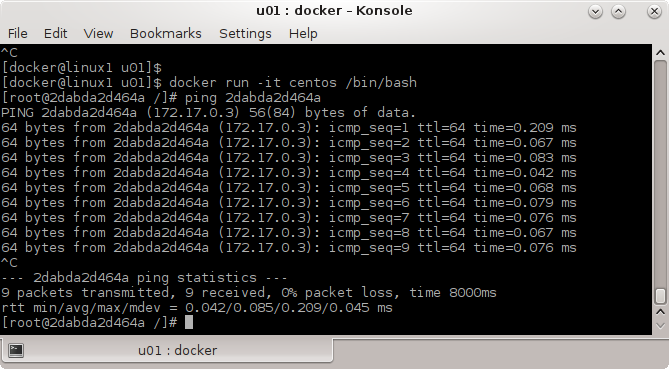Screen dimensions: 669x369
Task: Open the Settings menu
Action: [245, 34]
